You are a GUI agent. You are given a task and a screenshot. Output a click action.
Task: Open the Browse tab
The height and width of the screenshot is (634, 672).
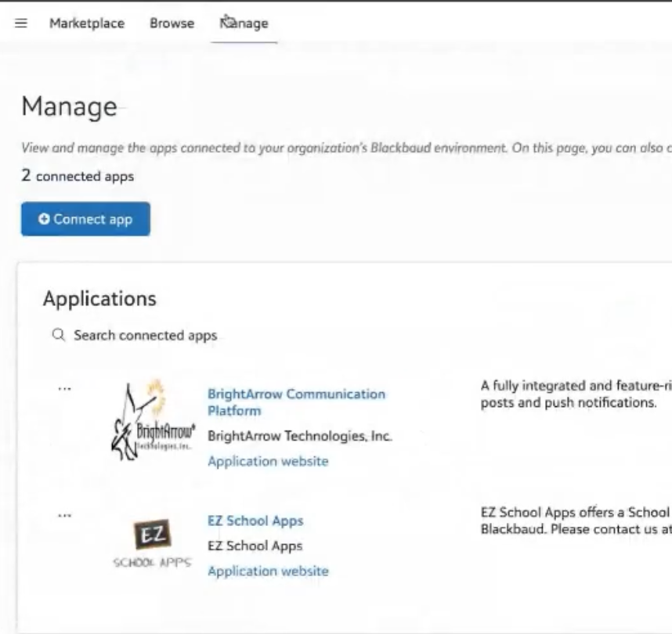pos(172,23)
